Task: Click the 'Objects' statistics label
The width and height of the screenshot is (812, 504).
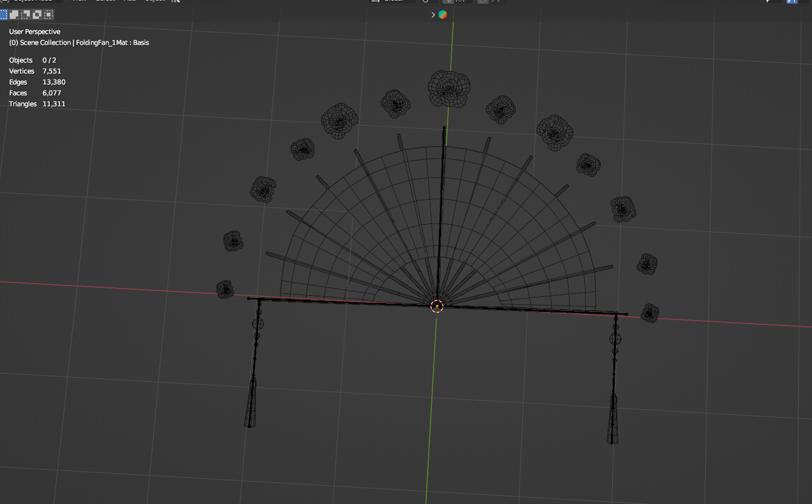Action: point(21,60)
